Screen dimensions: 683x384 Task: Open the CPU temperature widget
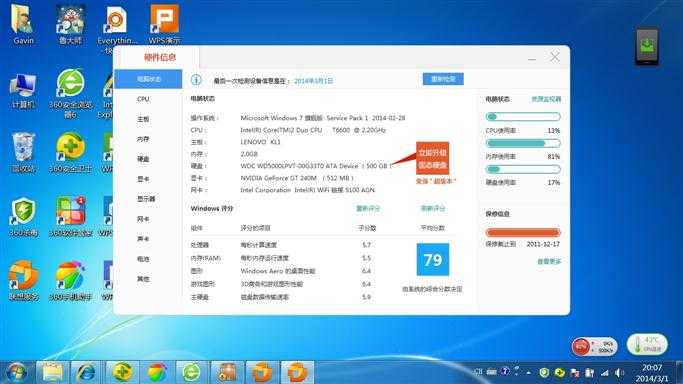[647, 344]
